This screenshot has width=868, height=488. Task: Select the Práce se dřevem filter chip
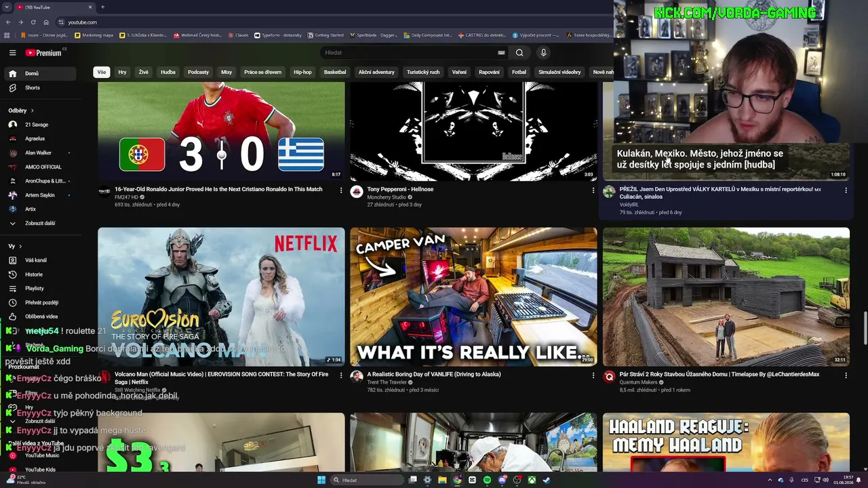(262, 72)
